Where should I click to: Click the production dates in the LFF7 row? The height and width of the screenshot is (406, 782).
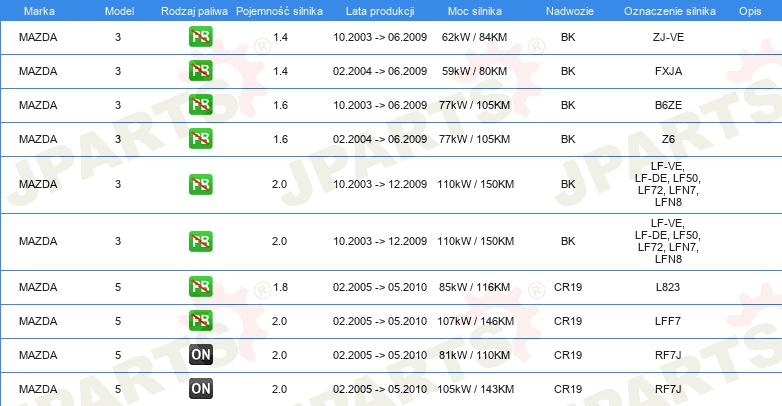(380, 321)
